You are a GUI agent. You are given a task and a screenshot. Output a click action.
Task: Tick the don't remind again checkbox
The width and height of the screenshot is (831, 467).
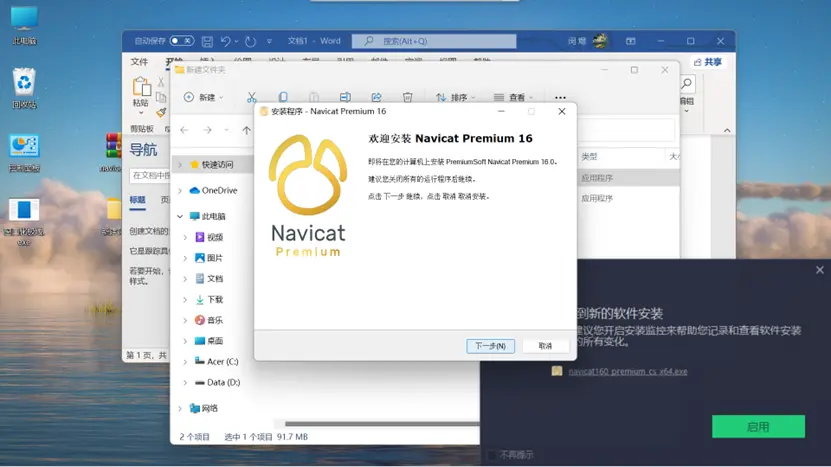492,455
